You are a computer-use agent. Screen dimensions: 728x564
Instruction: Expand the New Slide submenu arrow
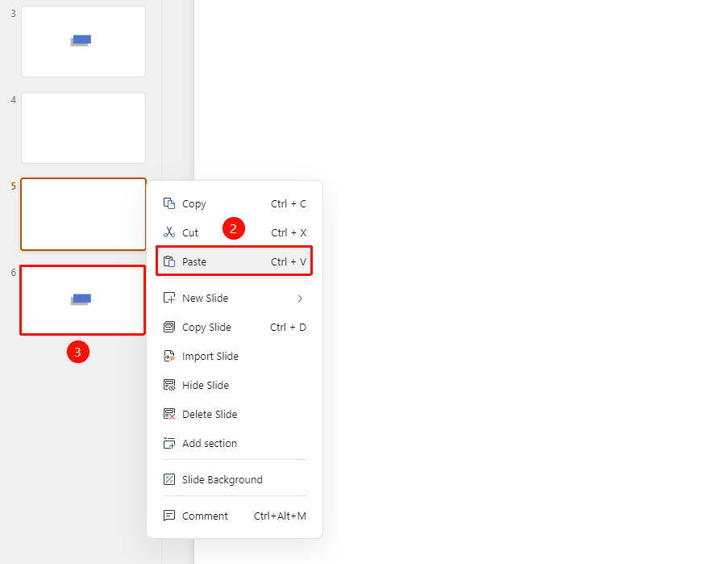(300, 299)
